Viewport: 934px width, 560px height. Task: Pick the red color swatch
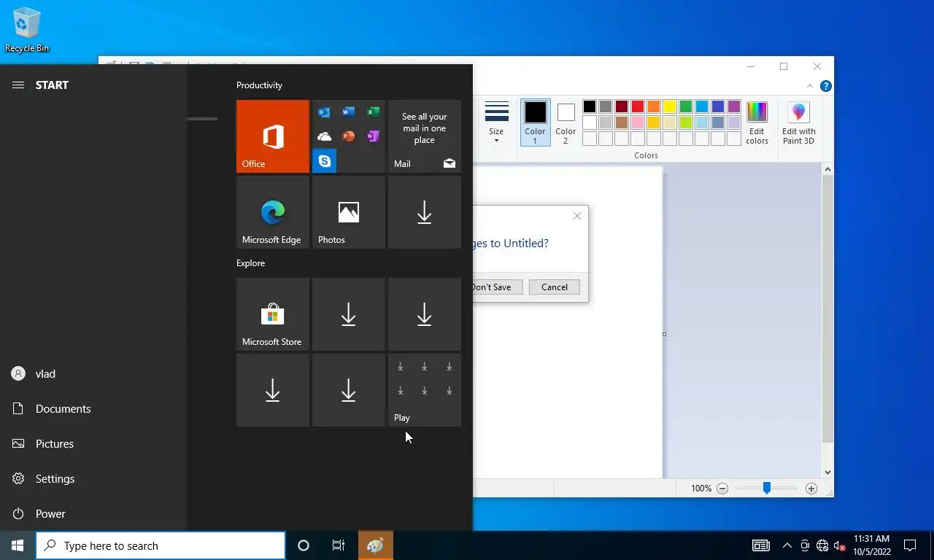(x=638, y=106)
